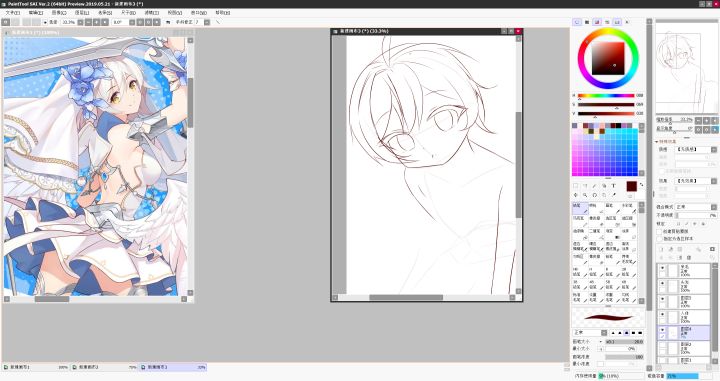Image resolution: width=720 pixels, height=381 pixels.
Task: Zoom out using navigator minus button
Action: [x=698, y=120]
